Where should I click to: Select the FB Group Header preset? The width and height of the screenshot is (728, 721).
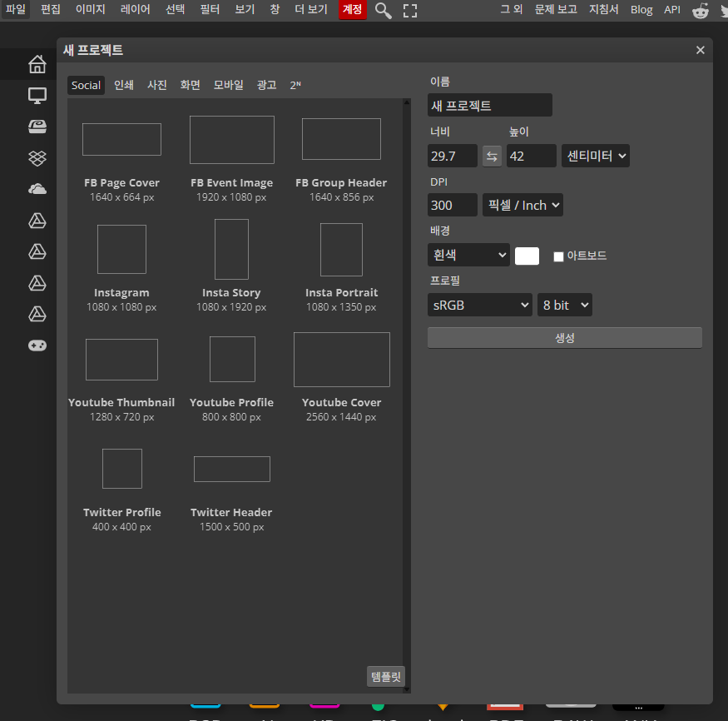coord(341,159)
